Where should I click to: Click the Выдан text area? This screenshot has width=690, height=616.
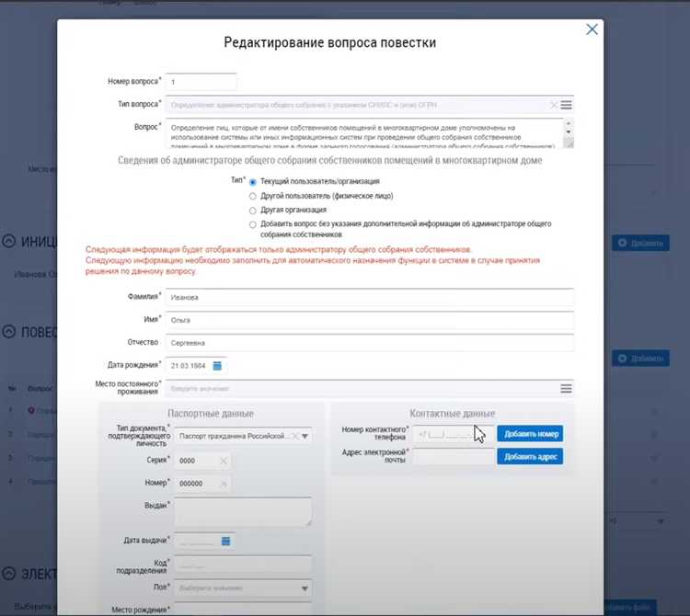243,512
